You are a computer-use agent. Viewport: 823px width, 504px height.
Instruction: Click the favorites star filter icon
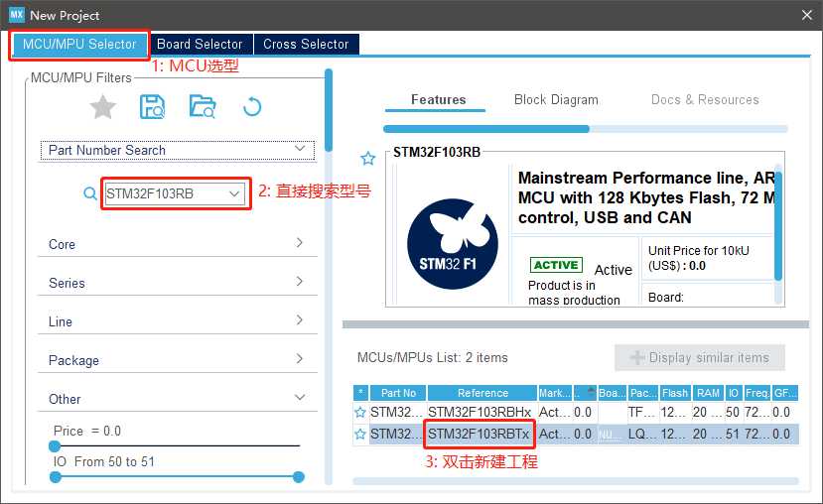103,107
